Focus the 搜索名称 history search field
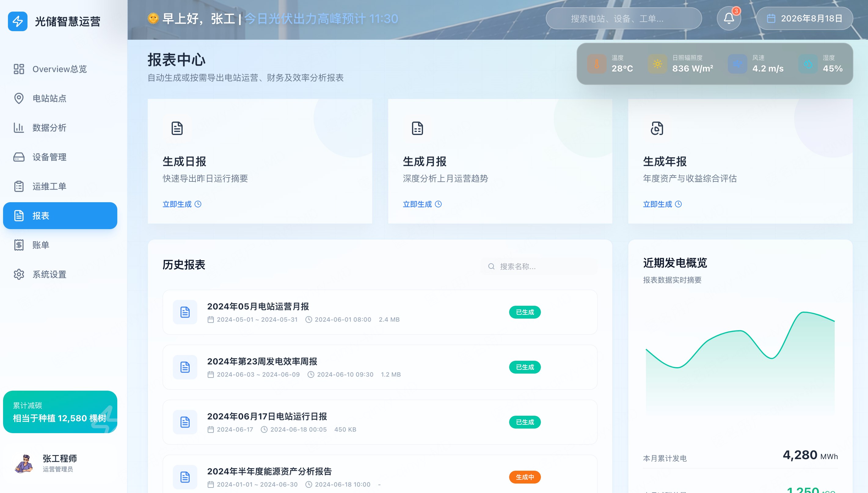 tap(539, 266)
